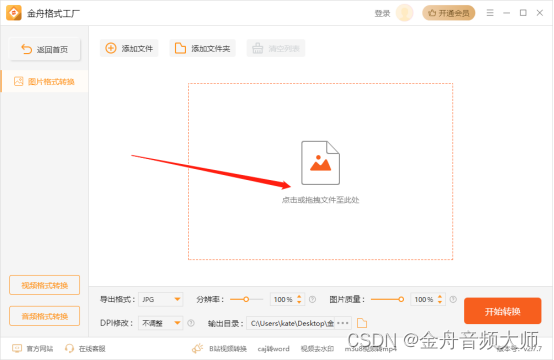Viewport: 554px width, 360px height.
Task: Open the hamburger menu icon in title bar
Action: click(x=490, y=13)
